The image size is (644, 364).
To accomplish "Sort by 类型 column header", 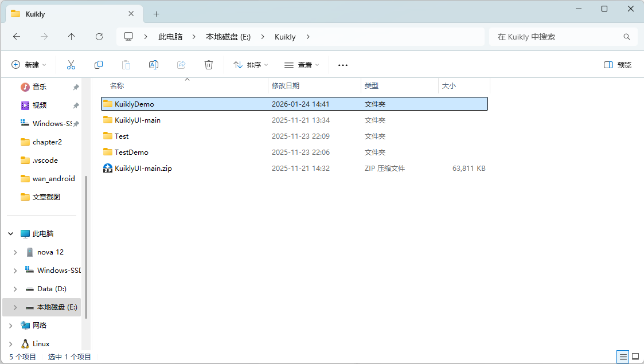I will click(372, 86).
